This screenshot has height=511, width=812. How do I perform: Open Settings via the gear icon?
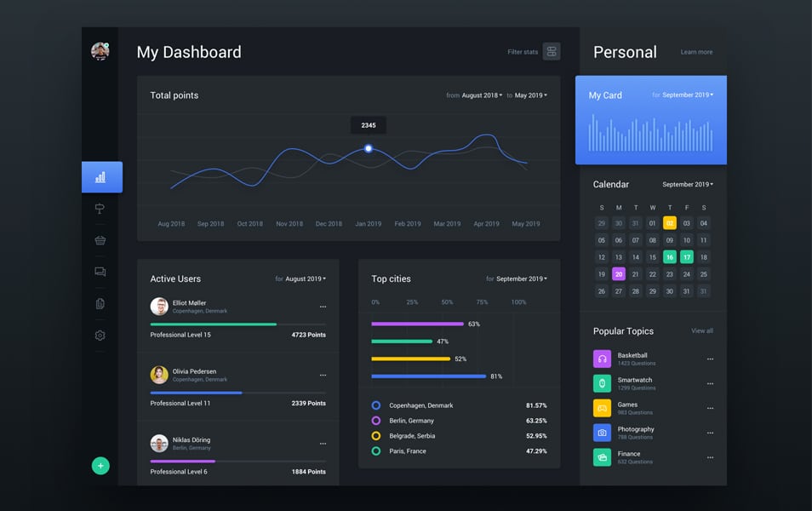point(100,335)
